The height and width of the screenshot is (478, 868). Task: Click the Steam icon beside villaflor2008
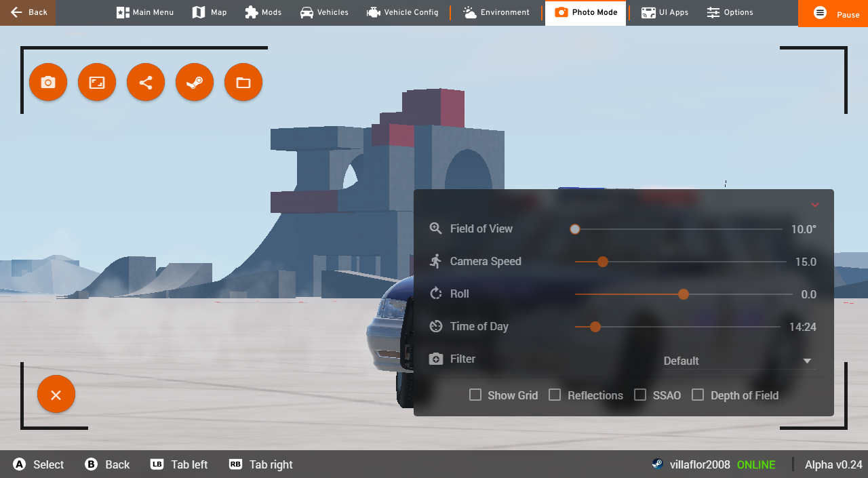tap(657, 464)
